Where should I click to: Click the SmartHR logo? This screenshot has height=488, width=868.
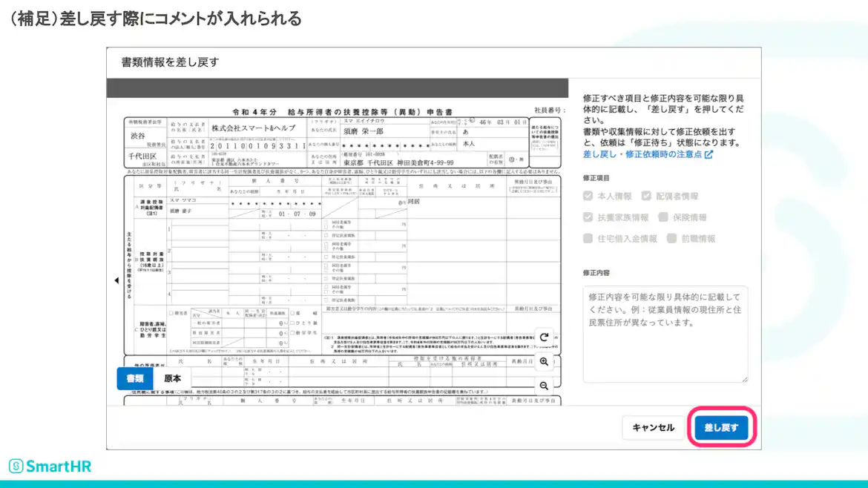[48, 466]
